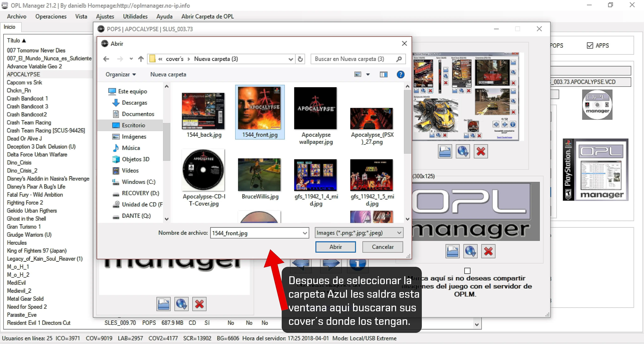The height and width of the screenshot is (362, 644).
Task: Click the file list vertical scrollbar
Action: pyautogui.click(x=408, y=122)
